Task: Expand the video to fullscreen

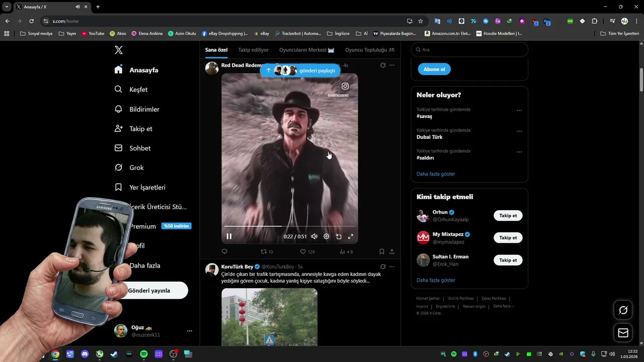Action: point(351,236)
